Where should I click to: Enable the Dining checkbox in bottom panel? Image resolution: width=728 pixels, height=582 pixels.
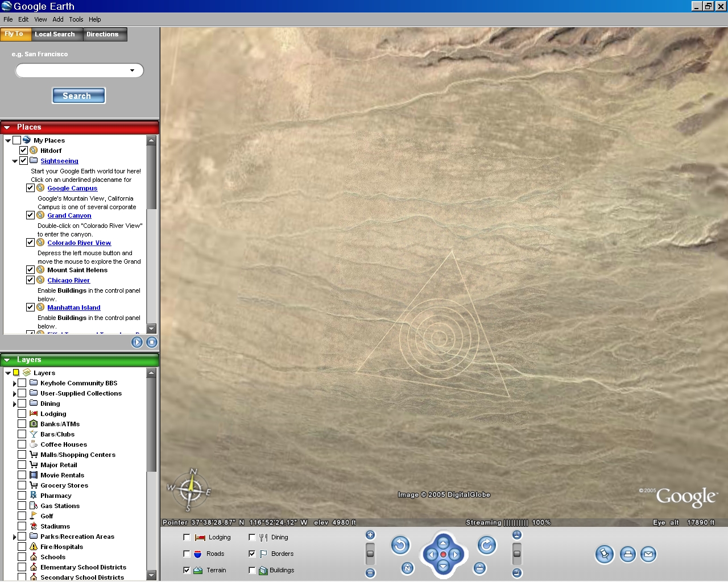[x=252, y=537]
